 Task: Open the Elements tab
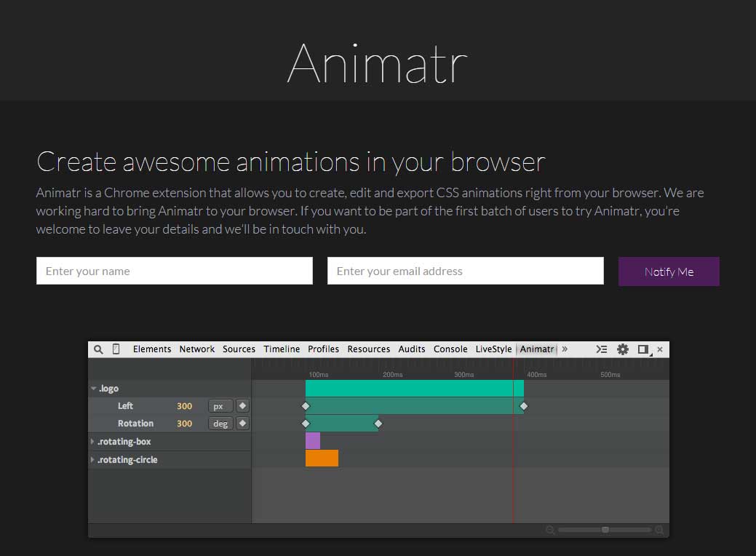click(152, 349)
